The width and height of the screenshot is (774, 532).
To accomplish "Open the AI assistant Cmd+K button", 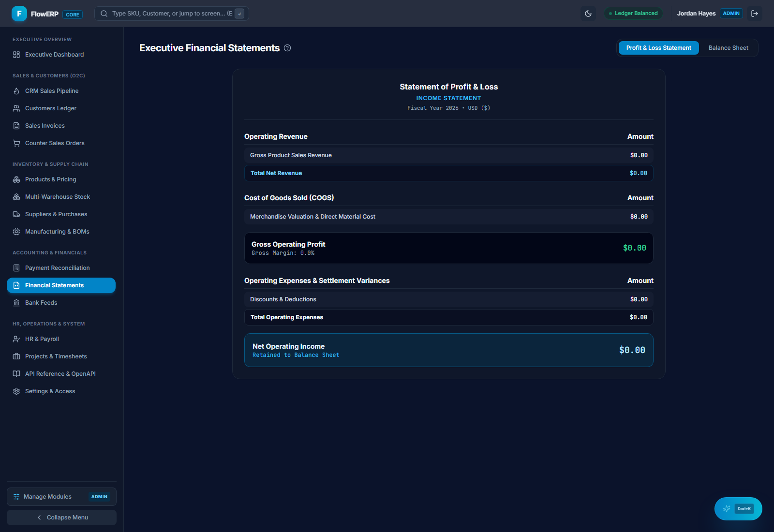I will [x=738, y=509].
